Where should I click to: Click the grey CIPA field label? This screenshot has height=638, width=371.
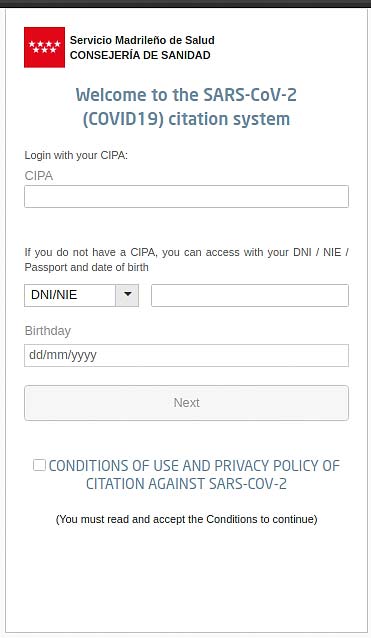(x=39, y=176)
